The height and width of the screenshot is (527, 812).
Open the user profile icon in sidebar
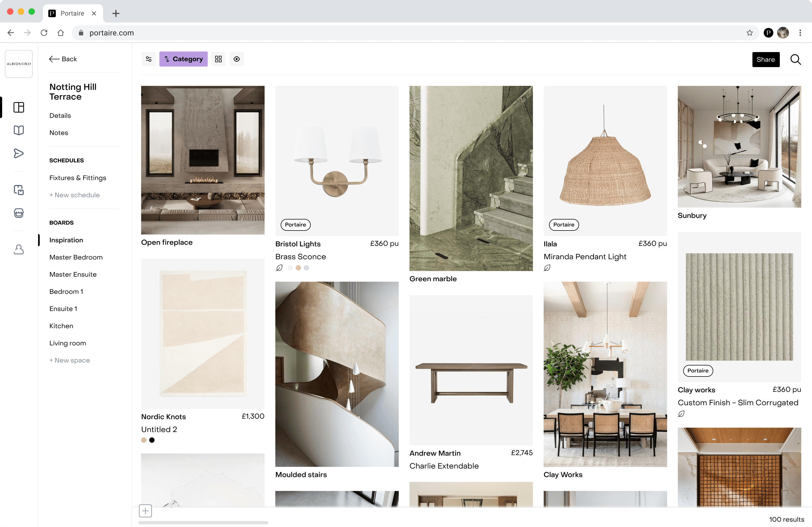pyautogui.click(x=19, y=249)
